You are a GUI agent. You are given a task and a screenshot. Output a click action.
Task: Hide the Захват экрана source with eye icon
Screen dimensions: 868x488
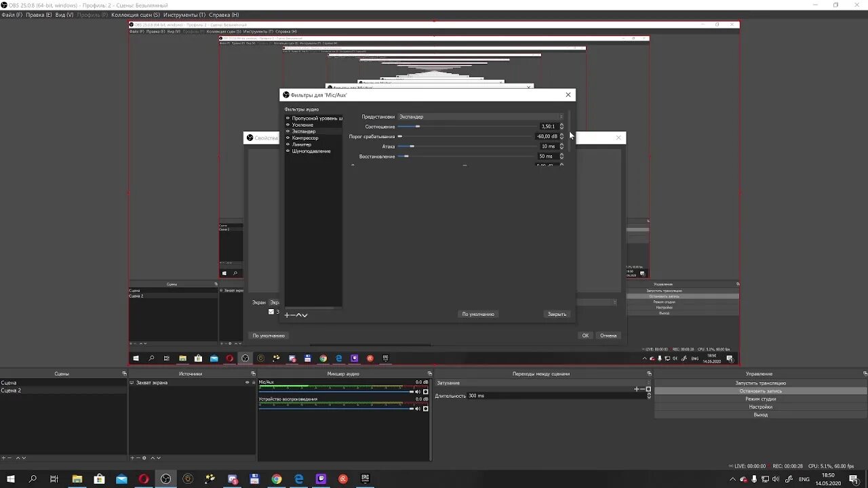(x=247, y=382)
